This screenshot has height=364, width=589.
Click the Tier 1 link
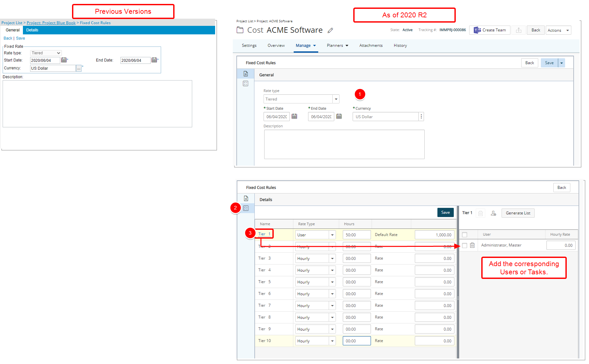(x=264, y=234)
